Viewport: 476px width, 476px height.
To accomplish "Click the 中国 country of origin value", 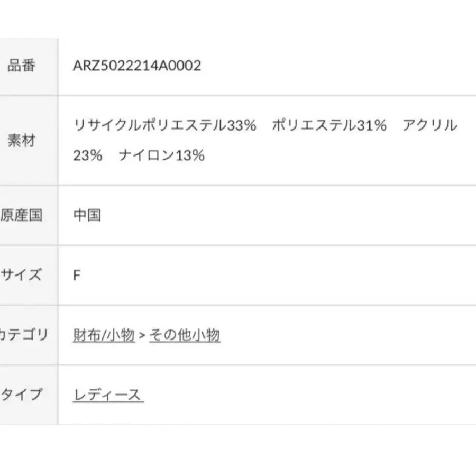I will (87, 216).
